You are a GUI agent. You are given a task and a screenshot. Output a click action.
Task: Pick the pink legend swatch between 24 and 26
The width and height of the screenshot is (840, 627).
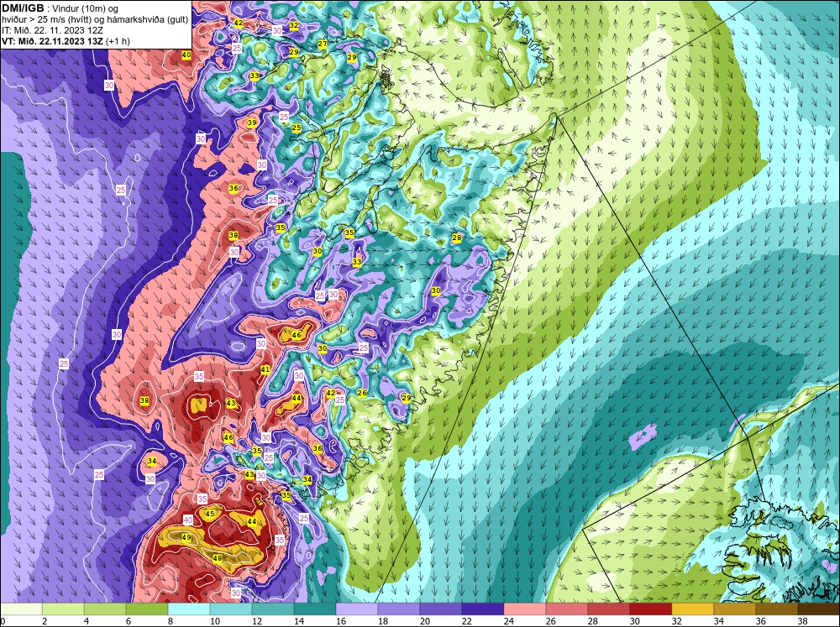pyautogui.click(x=525, y=609)
